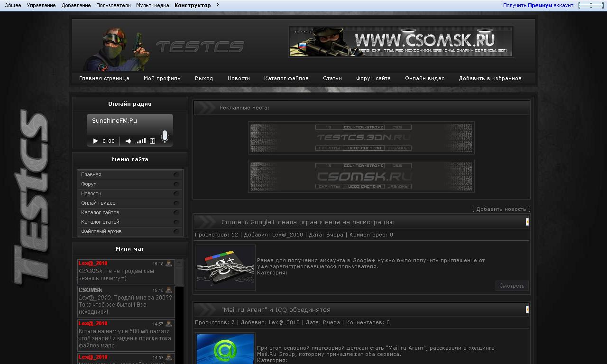Screen dimensions: 607x364
Task: Click the Google+ news edit icon
Action: click(x=527, y=222)
